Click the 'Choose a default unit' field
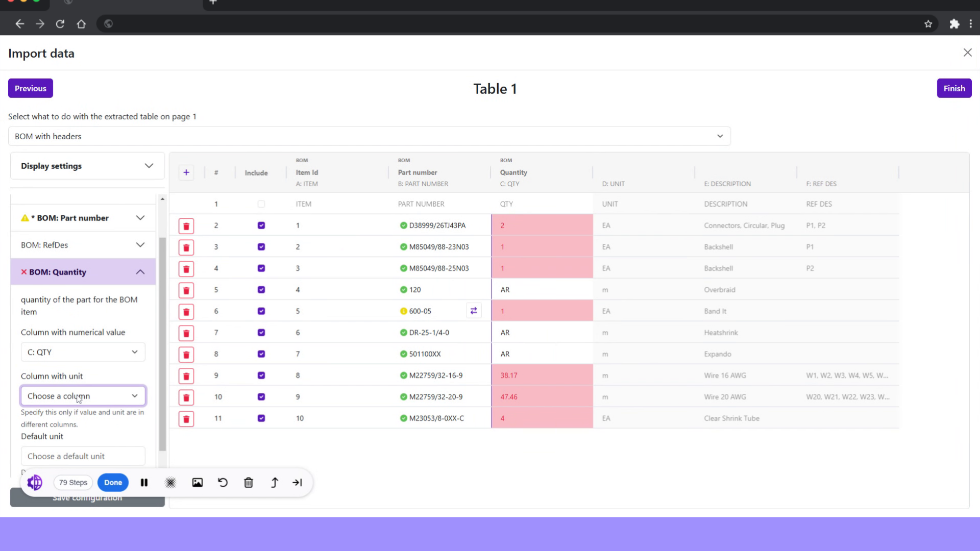Screen dimensions: 980x551 [83, 456]
